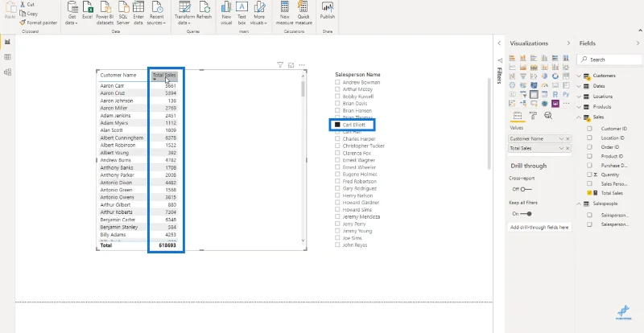Click the Fields Search box
644x333 pixels.
click(609, 60)
